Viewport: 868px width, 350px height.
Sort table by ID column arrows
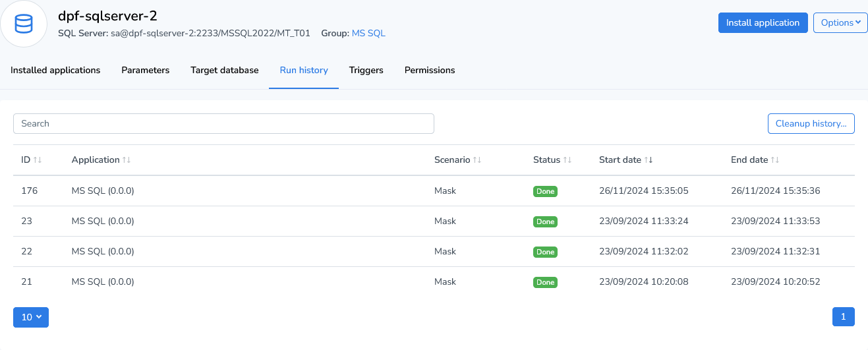pyautogui.click(x=38, y=160)
